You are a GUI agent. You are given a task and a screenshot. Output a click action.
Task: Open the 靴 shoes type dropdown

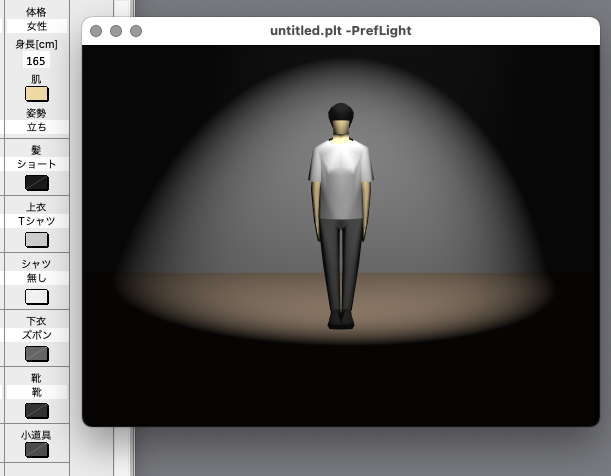coord(37,392)
